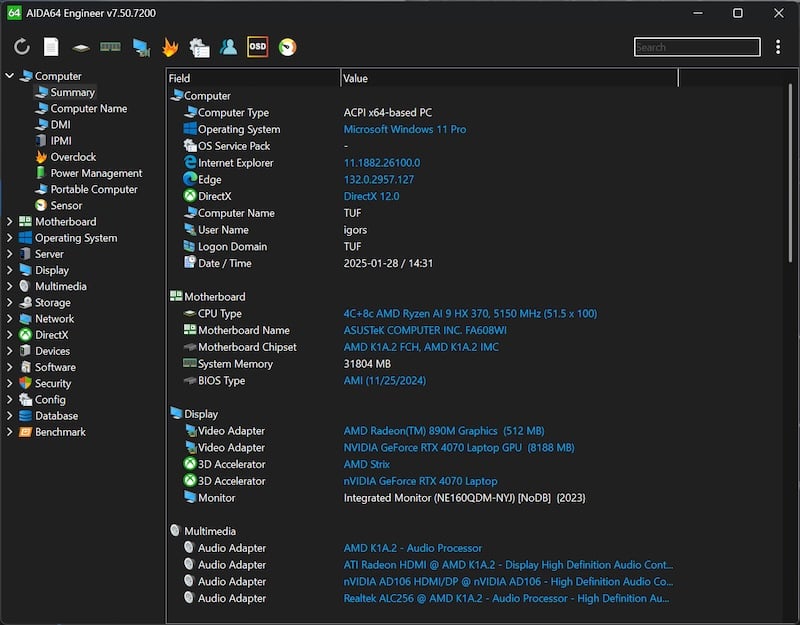
Task: Open the AMD Ryzen AI 9 HX 370 link
Action: (x=470, y=313)
